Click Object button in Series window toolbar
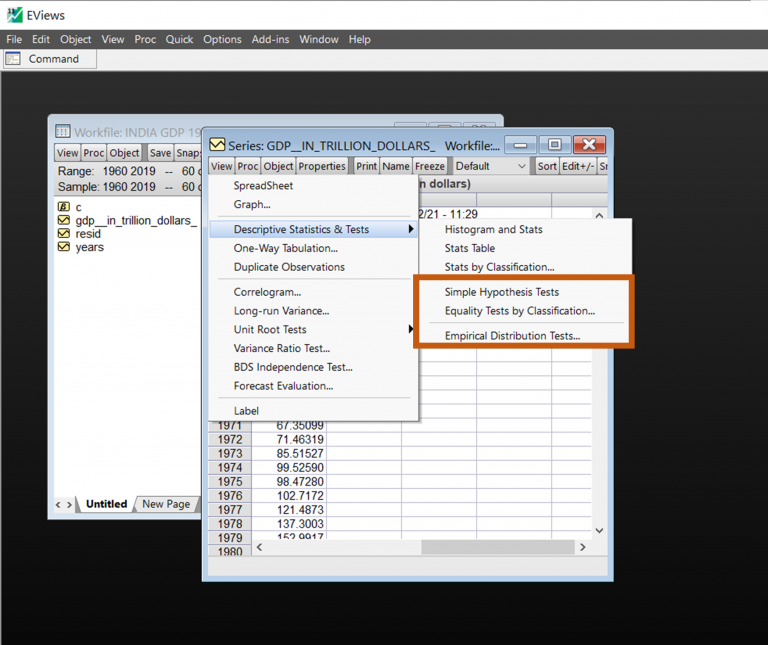 [x=278, y=166]
